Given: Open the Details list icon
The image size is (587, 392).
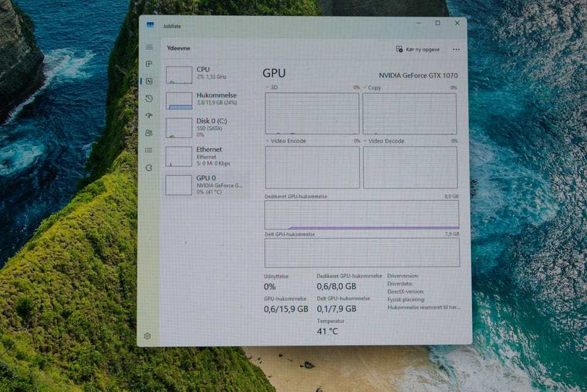Looking at the screenshot, I should 149,150.
